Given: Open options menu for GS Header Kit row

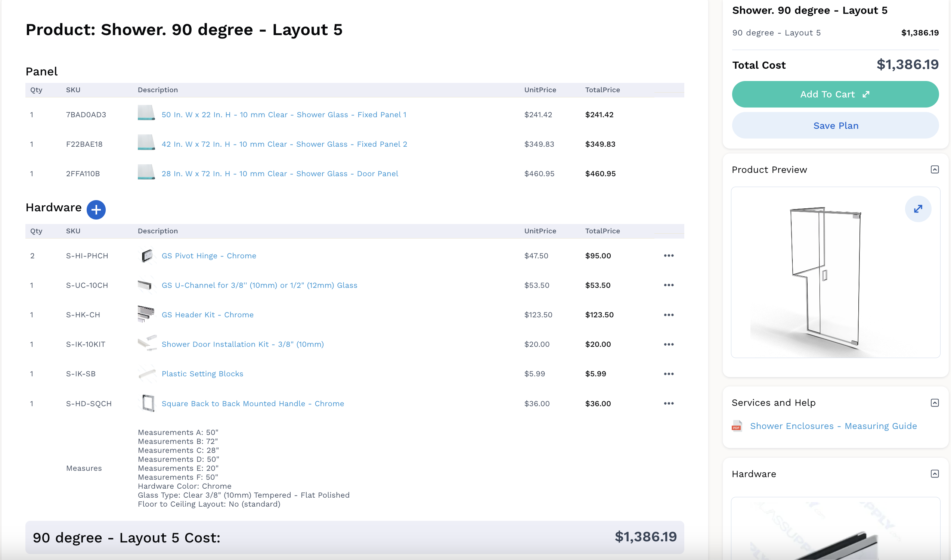Looking at the screenshot, I should (x=669, y=315).
